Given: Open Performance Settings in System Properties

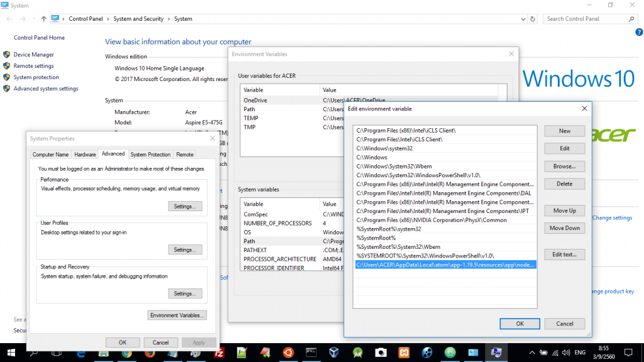Looking at the screenshot, I should (x=185, y=206).
